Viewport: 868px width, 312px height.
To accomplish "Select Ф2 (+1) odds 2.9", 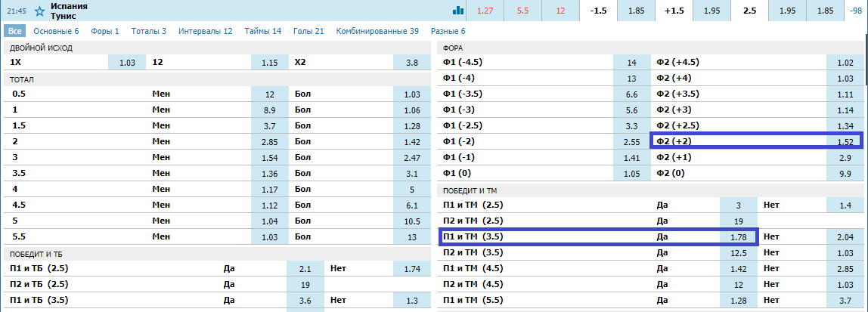I will click(845, 158).
